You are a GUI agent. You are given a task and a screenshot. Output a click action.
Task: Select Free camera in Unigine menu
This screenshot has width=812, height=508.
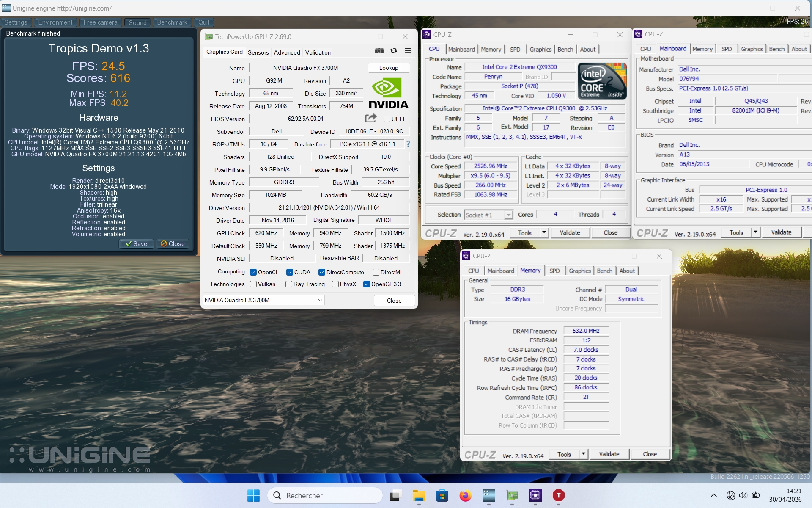[x=100, y=22]
